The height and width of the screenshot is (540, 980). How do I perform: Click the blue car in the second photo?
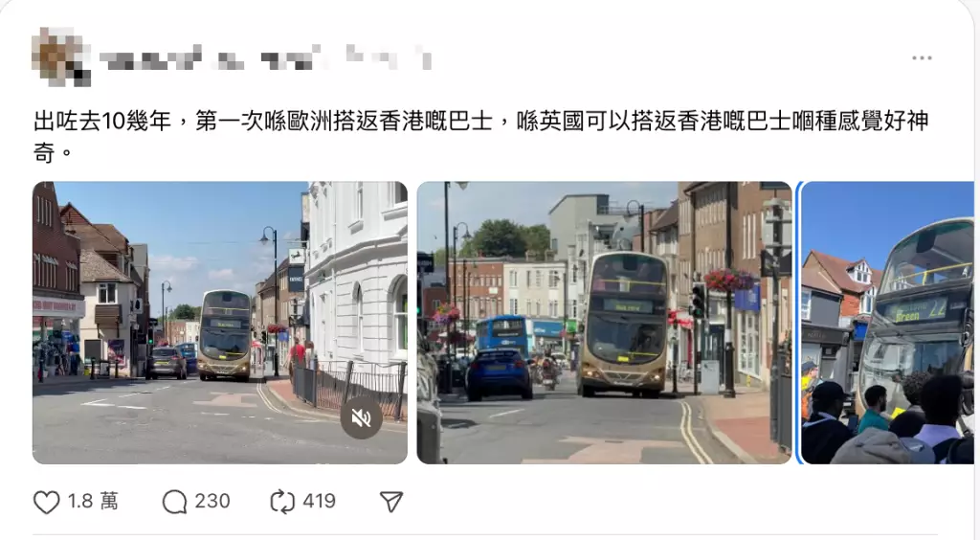coord(499,373)
